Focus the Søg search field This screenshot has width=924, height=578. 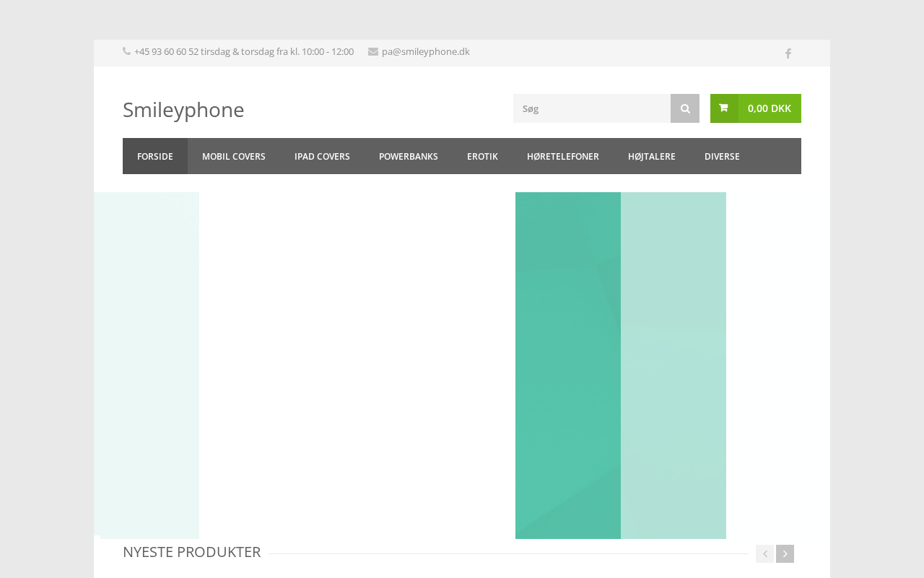(592, 108)
